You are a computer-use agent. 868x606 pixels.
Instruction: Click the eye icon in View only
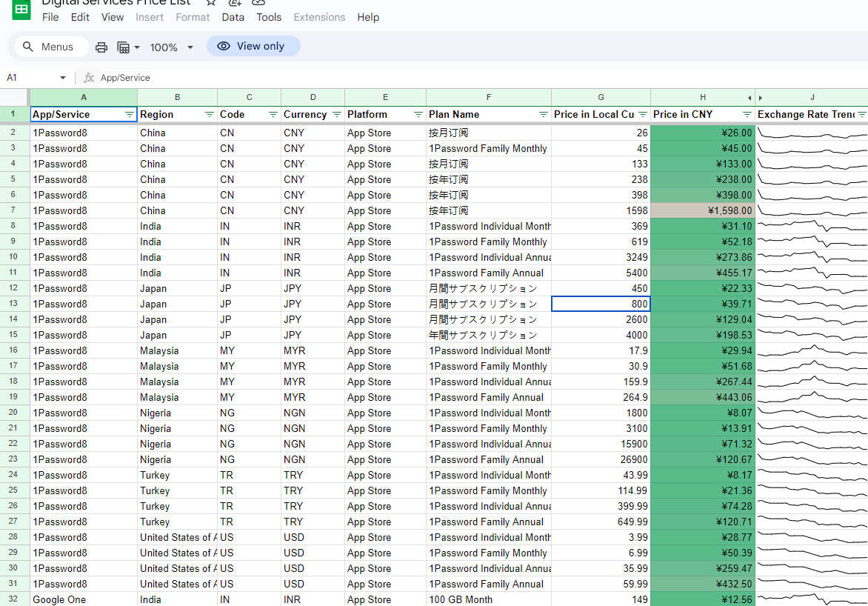coord(224,46)
